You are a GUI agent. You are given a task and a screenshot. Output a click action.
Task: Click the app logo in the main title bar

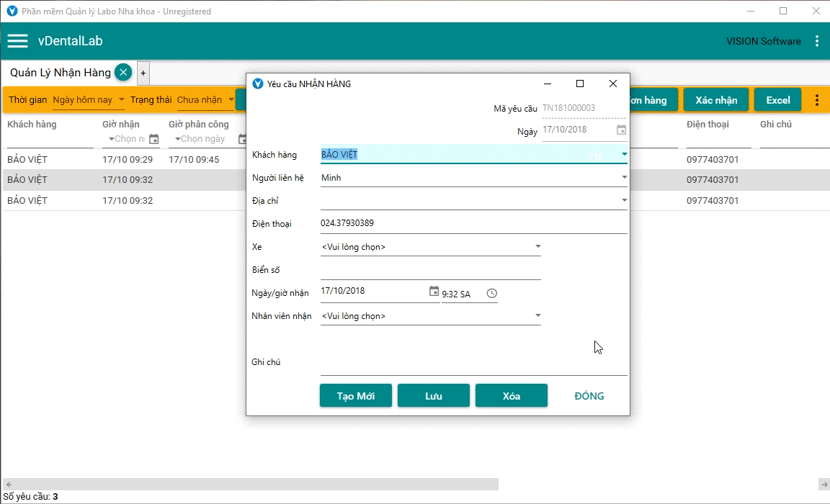(x=12, y=11)
